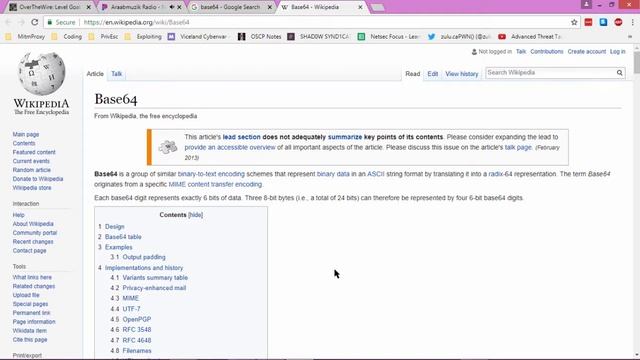Follow the MIME content transfer encoding link
Screen dimensions: 640x360
pyautogui.click(x=215, y=184)
